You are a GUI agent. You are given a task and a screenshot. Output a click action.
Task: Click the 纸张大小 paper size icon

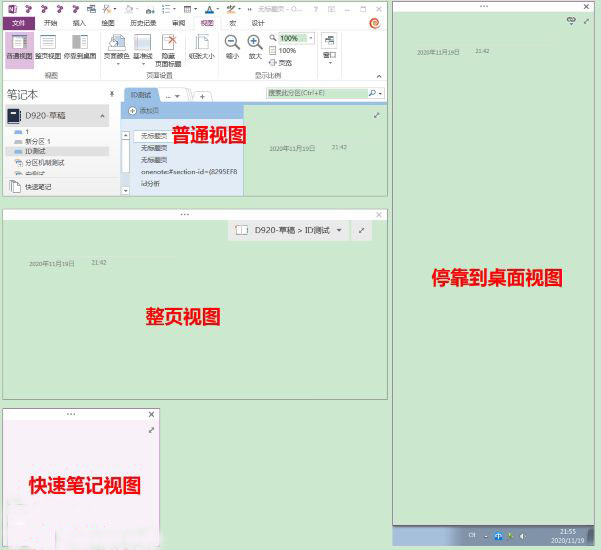tap(202, 42)
